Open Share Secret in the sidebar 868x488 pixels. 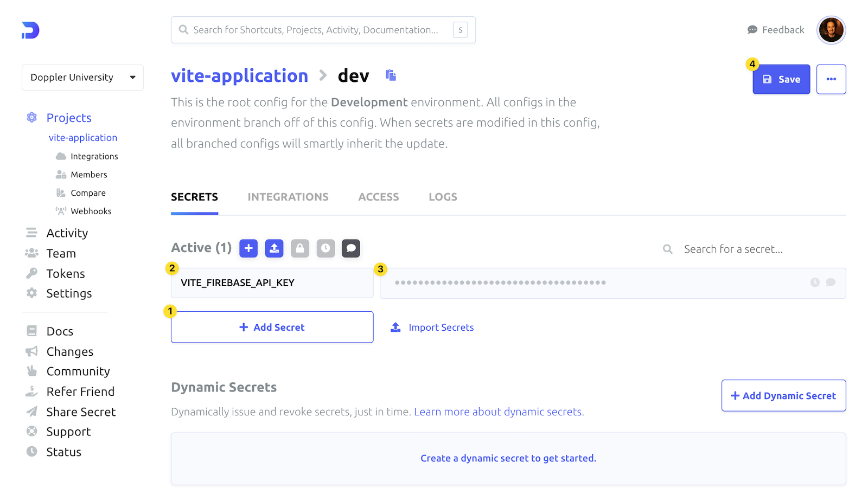tap(81, 412)
